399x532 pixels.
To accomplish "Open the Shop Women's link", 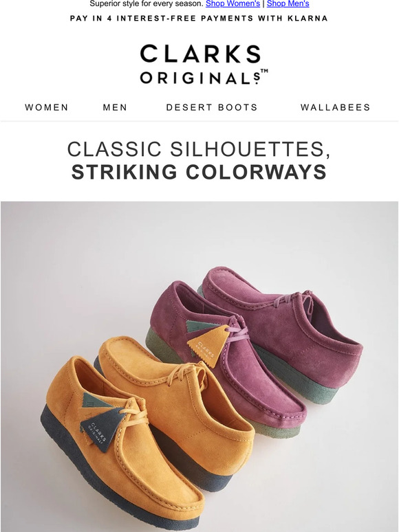I will click(233, 3).
